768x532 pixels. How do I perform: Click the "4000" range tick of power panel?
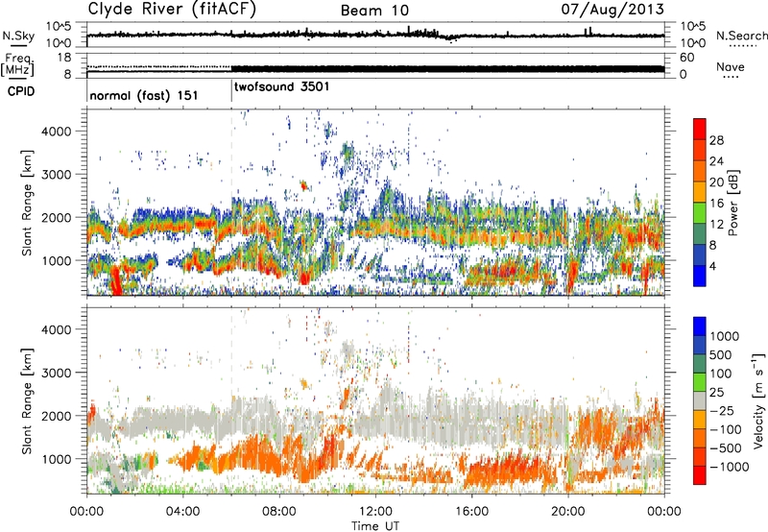click(56, 132)
